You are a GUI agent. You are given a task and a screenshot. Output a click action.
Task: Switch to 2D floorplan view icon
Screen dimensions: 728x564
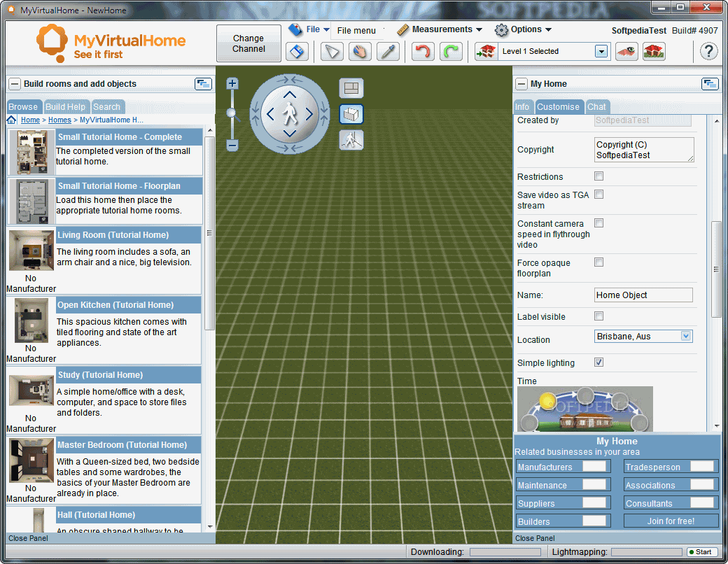(x=351, y=88)
